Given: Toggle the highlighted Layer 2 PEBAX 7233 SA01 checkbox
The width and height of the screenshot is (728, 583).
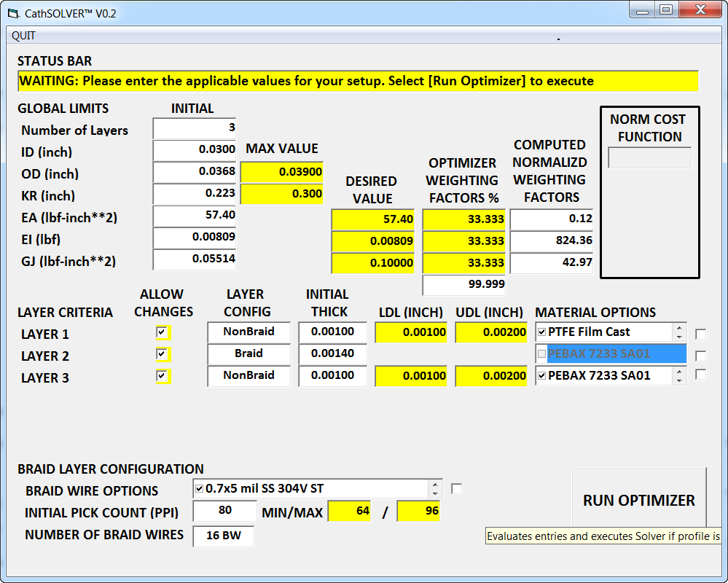Looking at the screenshot, I should 541,353.
